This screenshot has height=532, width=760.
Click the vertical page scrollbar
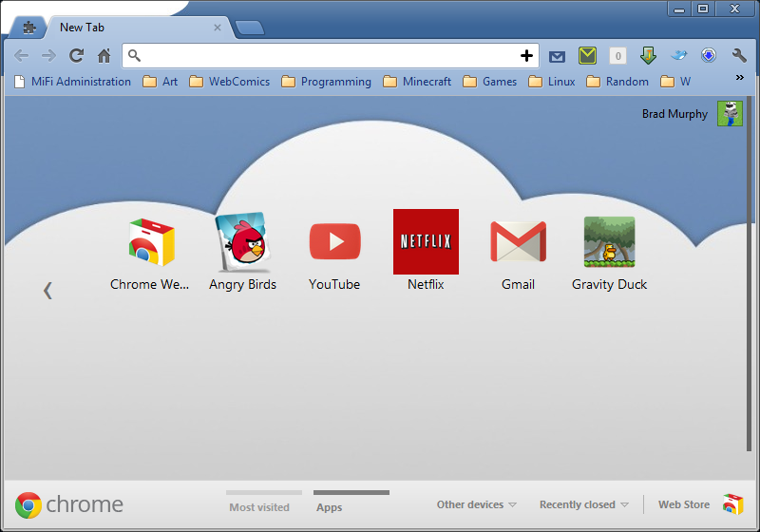tap(750, 274)
